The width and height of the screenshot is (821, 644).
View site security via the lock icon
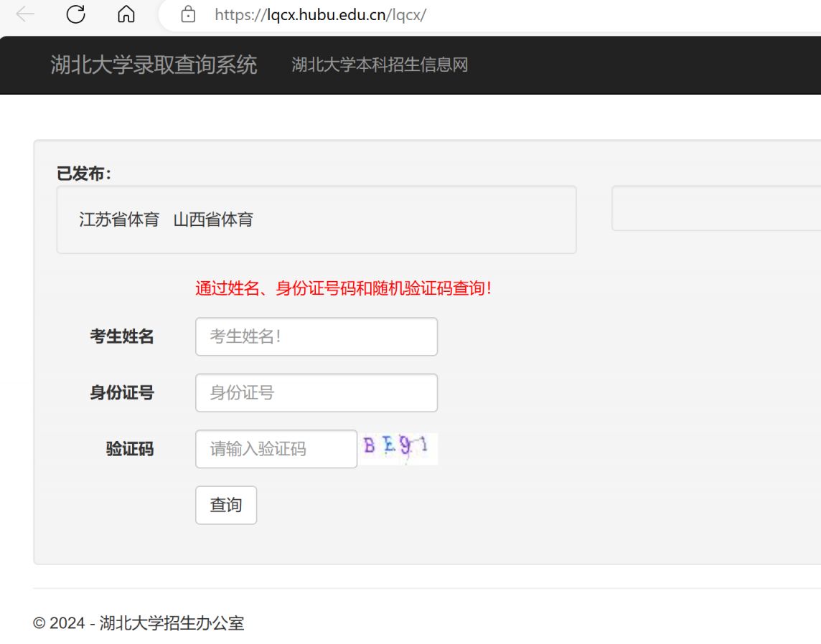(188, 14)
